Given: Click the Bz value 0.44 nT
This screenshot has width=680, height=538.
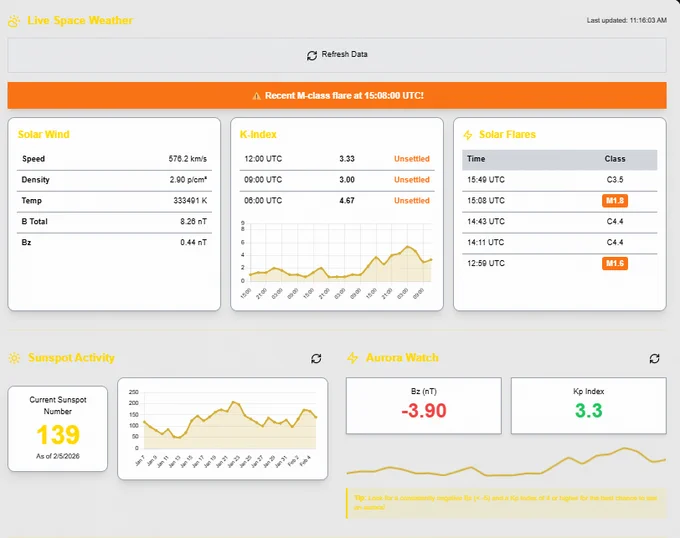Looking at the screenshot, I should [x=193, y=242].
